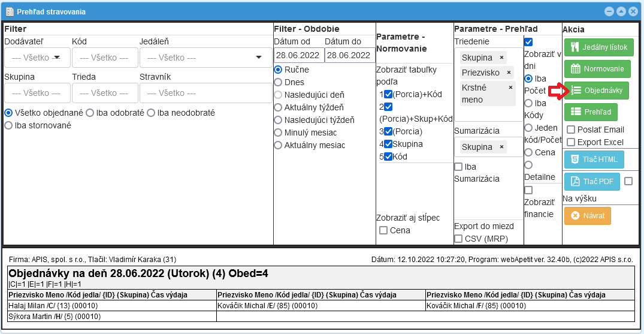Image resolution: width=644 pixels, height=334 pixels.
Task: Select Všetko objednané radio
Action: coord(8,112)
